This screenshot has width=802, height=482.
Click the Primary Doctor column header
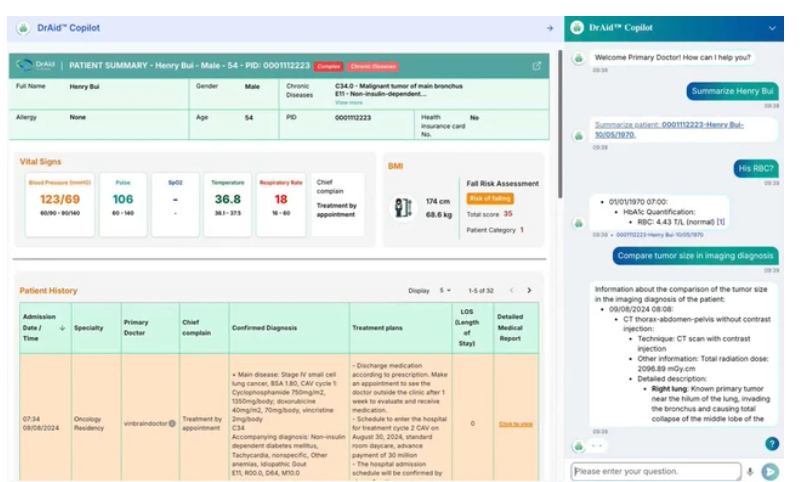point(150,328)
